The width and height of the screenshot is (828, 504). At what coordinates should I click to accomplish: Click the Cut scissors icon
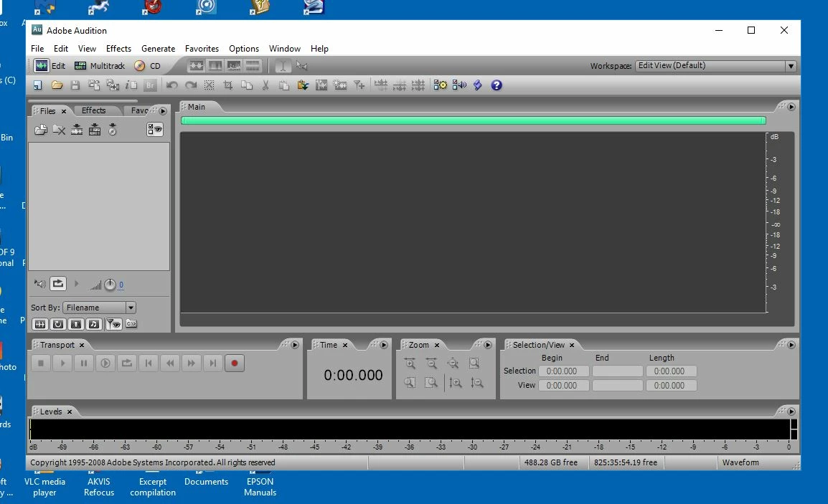tap(265, 85)
